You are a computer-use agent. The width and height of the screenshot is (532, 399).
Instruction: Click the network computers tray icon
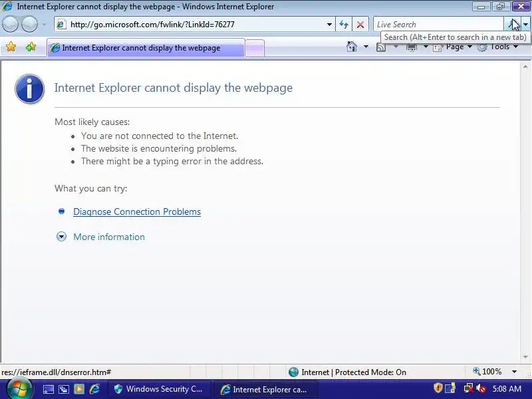pos(451,388)
